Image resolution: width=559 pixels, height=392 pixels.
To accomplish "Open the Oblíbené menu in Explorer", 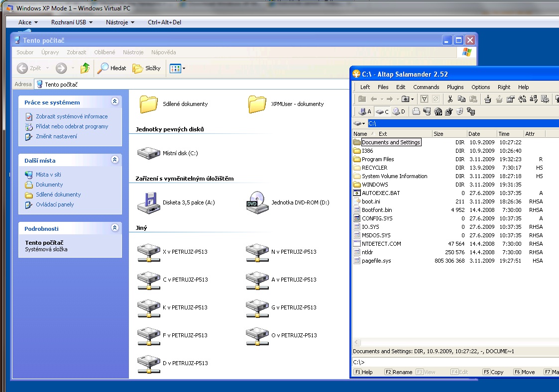I will click(105, 52).
